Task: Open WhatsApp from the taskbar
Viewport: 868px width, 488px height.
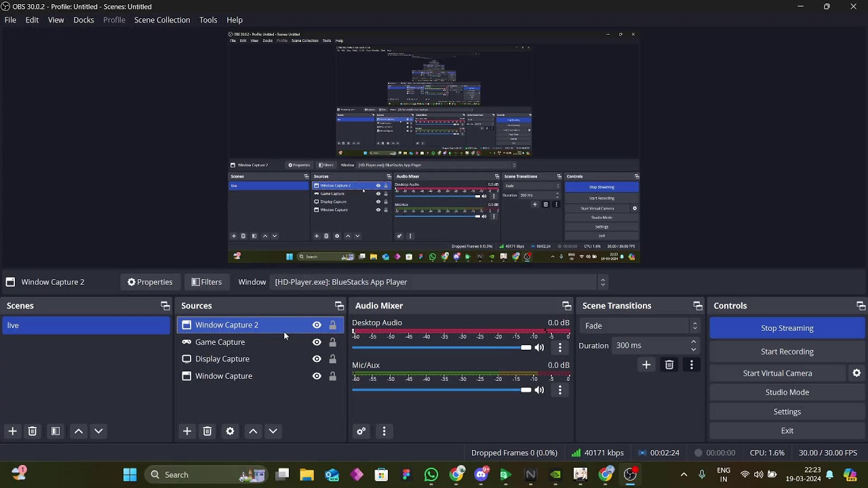Action: tap(431, 474)
